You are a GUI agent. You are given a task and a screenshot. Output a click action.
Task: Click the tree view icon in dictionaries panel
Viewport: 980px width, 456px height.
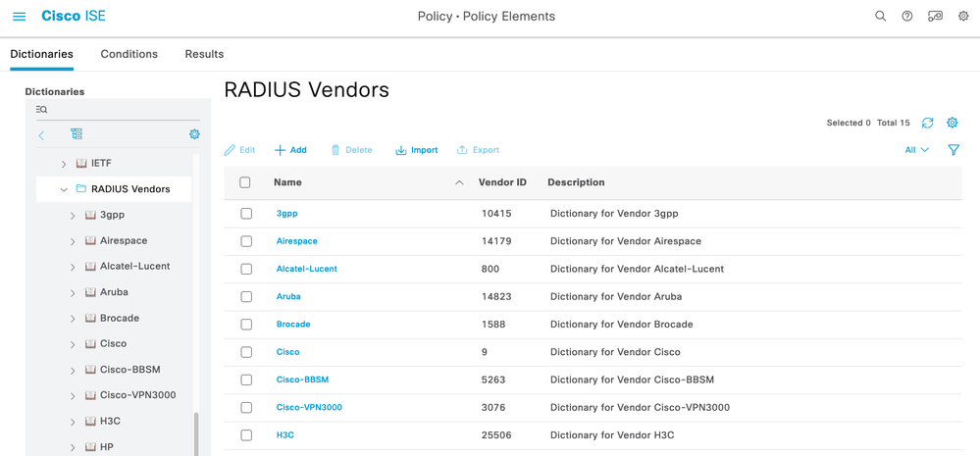point(77,133)
